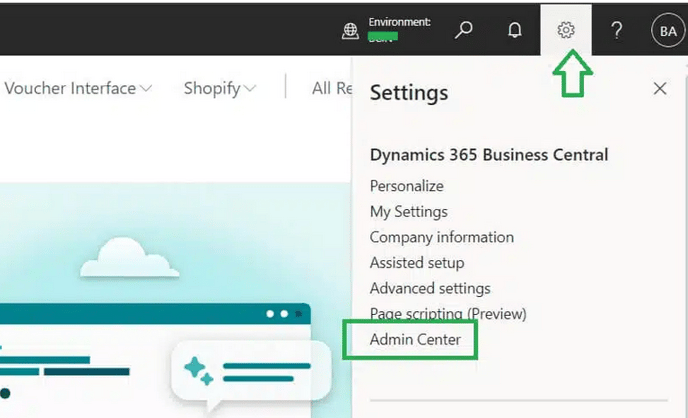Open Company information

(441, 237)
